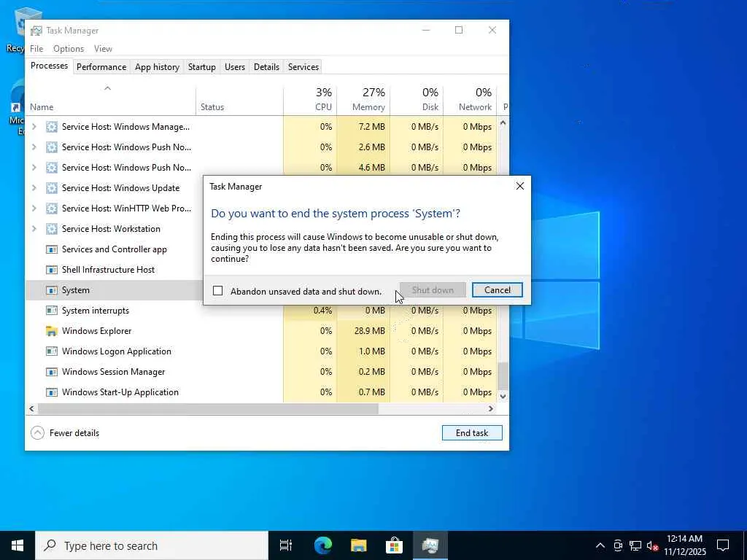Open the Action Center notifications

(x=723, y=545)
